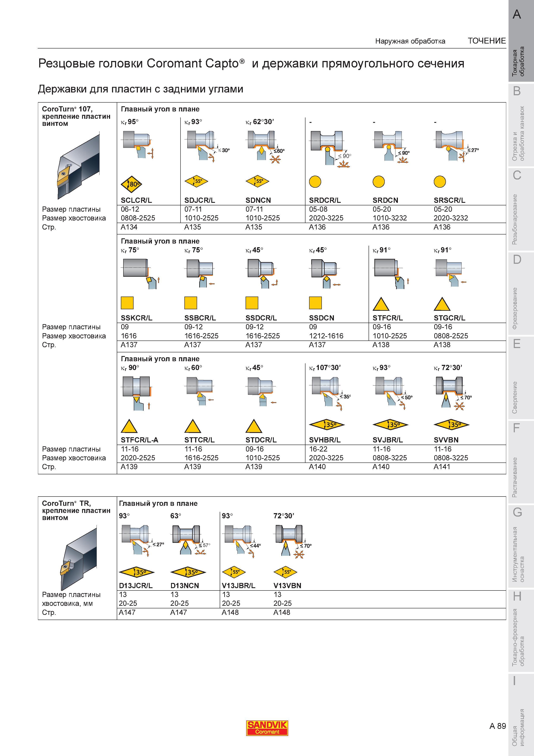Screen dimensions: 534x756
Task: Click the SVJBR/L turning diagram
Action: pyautogui.click(x=392, y=394)
